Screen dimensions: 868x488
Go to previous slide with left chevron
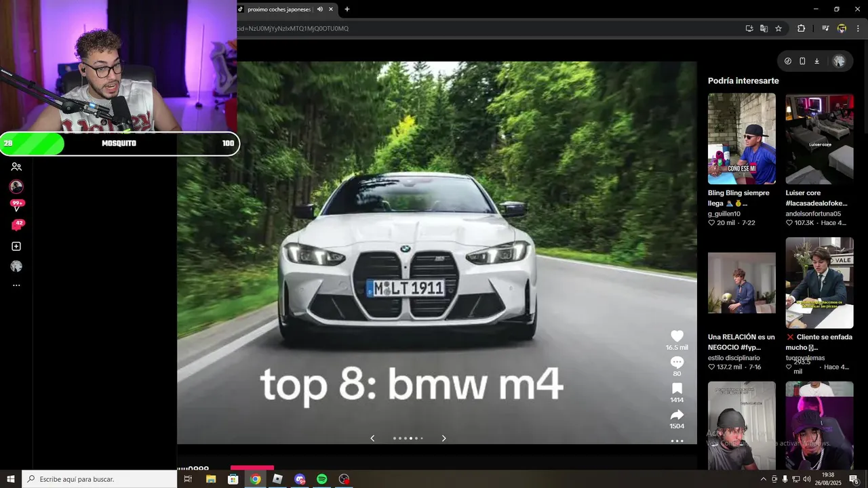click(x=372, y=439)
